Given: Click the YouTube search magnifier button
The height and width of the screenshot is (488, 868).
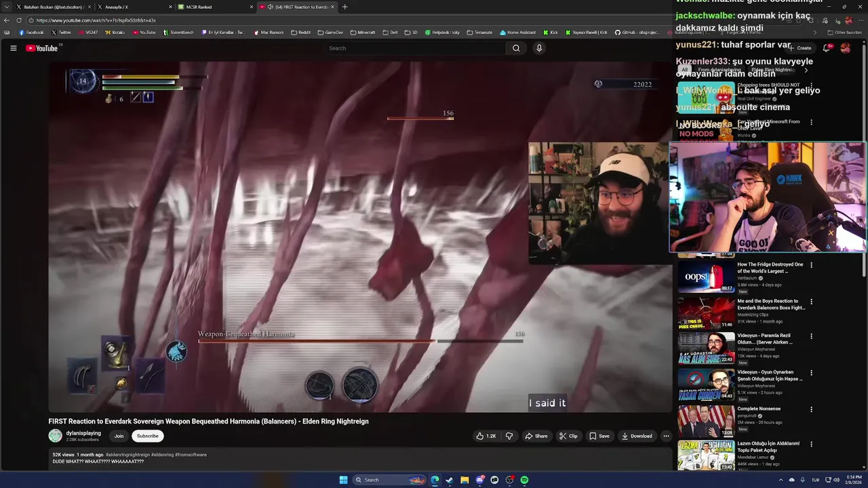Looking at the screenshot, I should (516, 48).
